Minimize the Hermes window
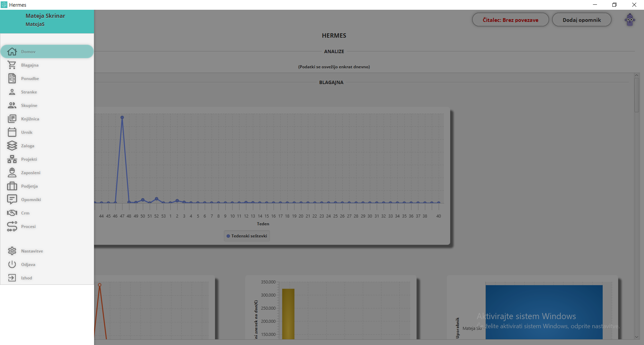This screenshot has height=345, width=644. 595,5
